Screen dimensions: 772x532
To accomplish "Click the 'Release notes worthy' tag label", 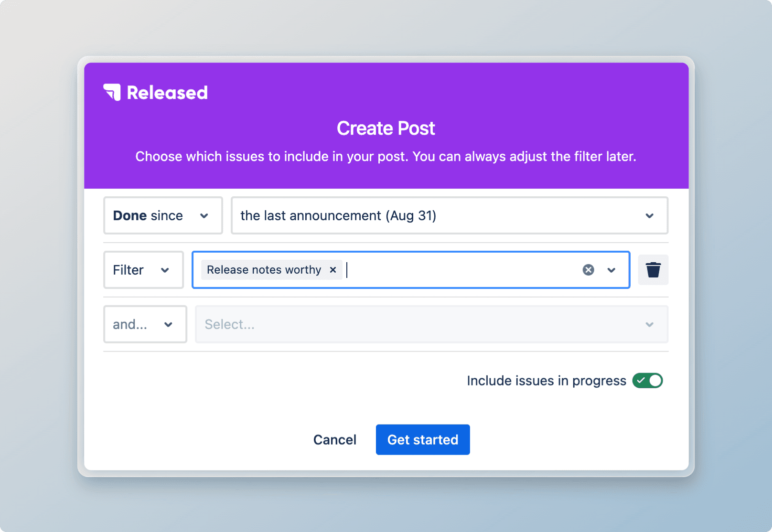I will [x=264, y=270].
